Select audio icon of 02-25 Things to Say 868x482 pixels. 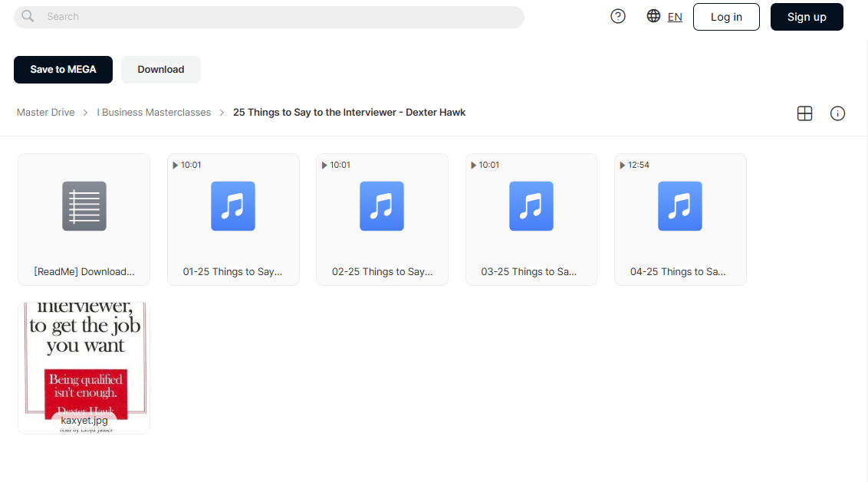382,206
